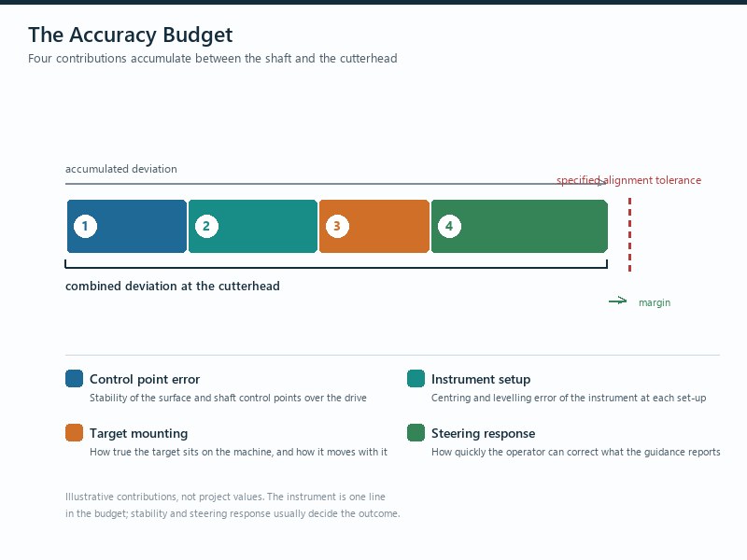
Task: Click 'Stability of the surface and shaft control points' text
Action: tap(196, 399)
